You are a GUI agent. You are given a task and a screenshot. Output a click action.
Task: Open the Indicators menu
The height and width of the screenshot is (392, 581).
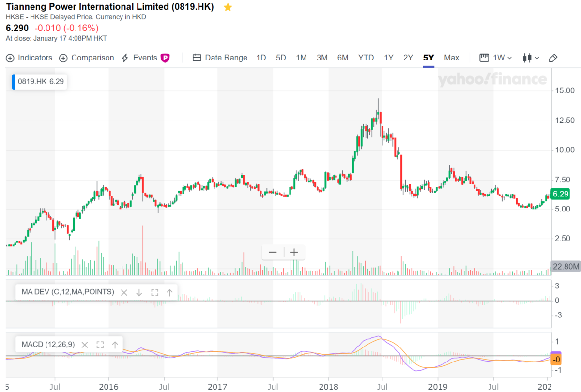coord(29,58)
